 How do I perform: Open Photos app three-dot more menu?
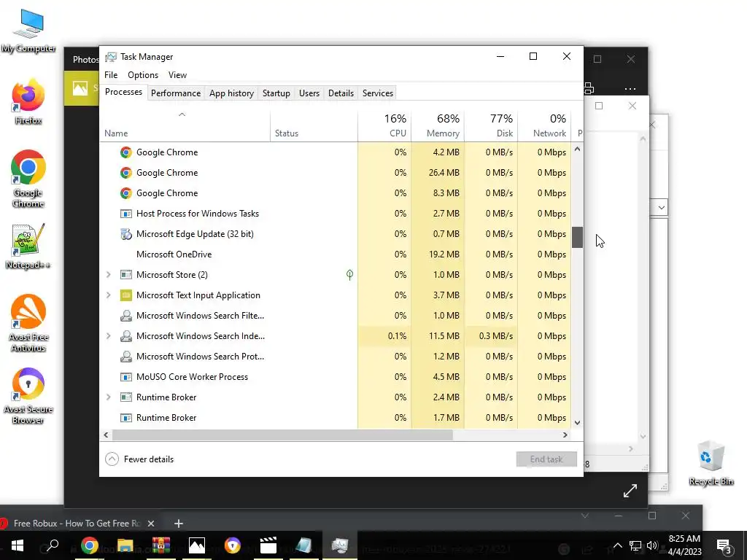tap(630, 89)
